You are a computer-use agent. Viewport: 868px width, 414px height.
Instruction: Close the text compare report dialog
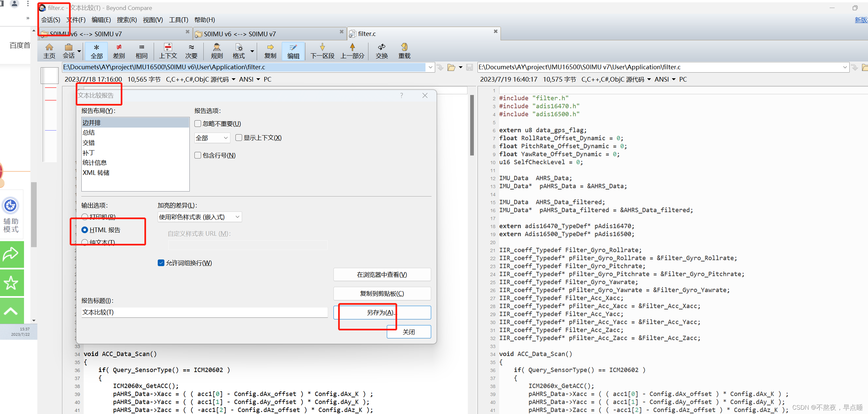[425, 96]
